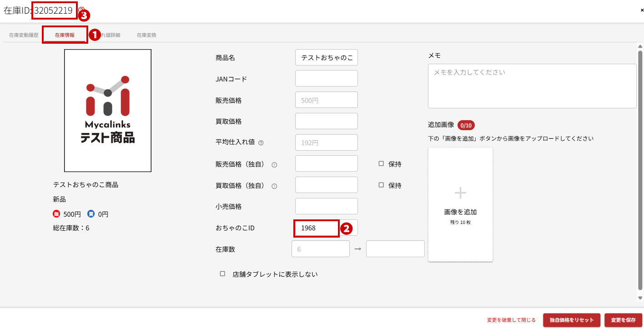This screenshot has height=330, width=644.
Task: Close the dialog with the top-right X
Action: point(642,10)
